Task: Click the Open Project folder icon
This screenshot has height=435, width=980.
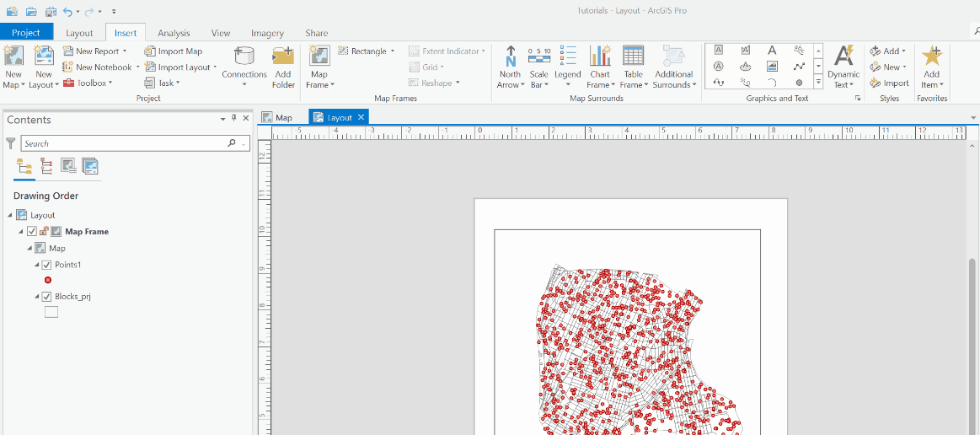Action: [x=31, y=11]
